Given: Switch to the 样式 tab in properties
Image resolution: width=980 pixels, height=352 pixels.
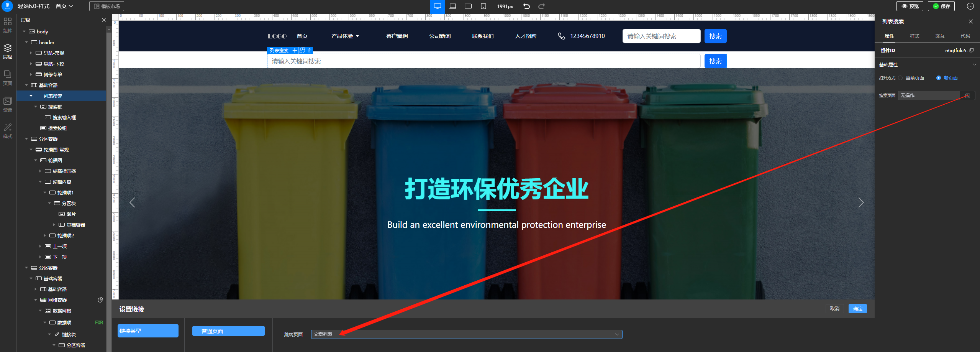Looking at the screenshot, I should [x=914, y=36].
